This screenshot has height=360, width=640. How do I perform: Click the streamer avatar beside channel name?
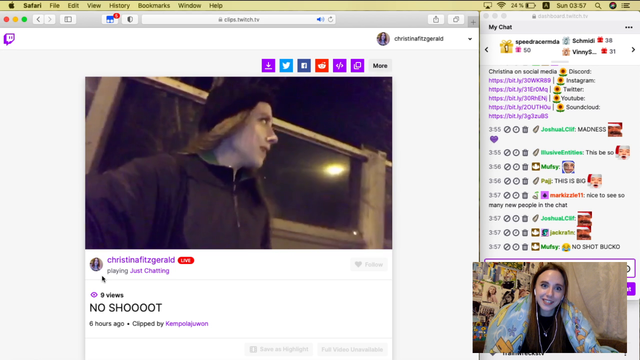(x=96, y=264)
